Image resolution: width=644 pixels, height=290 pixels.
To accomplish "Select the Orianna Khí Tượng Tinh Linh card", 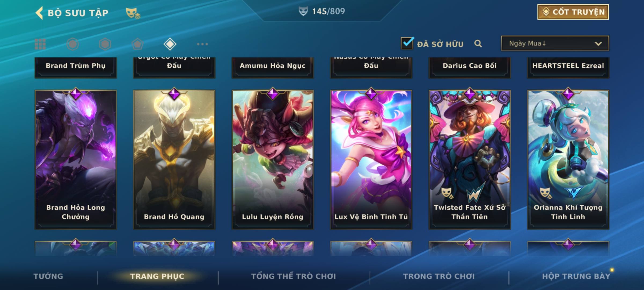I will pos(568,160).
